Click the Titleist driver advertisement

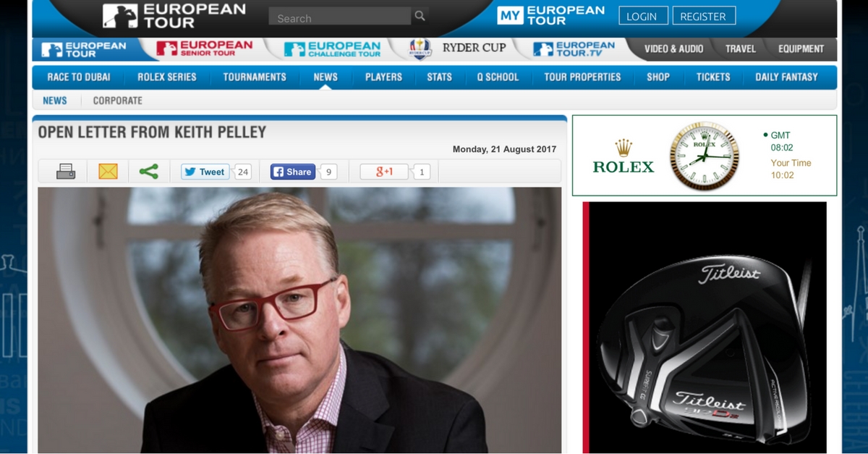pyautogui.click(x=705, y=327)
